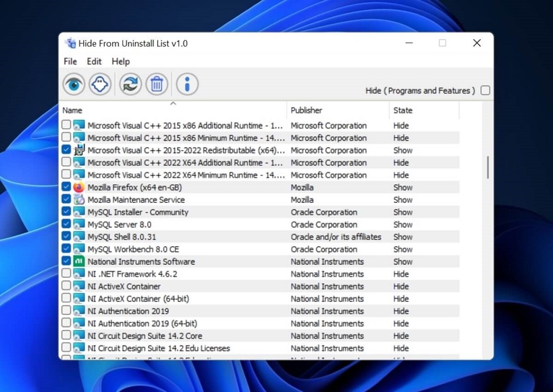Open the trash icon to delete an entry

[157, 84]
